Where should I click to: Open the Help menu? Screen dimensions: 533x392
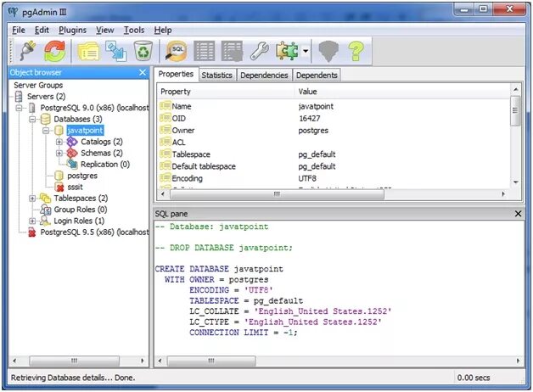tap(163, 31)
